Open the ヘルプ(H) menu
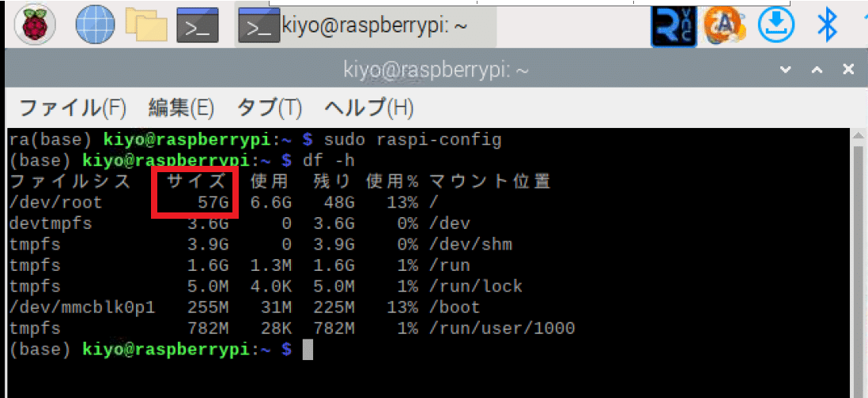This screenshot has width=868, height=398. click(368, 107)
